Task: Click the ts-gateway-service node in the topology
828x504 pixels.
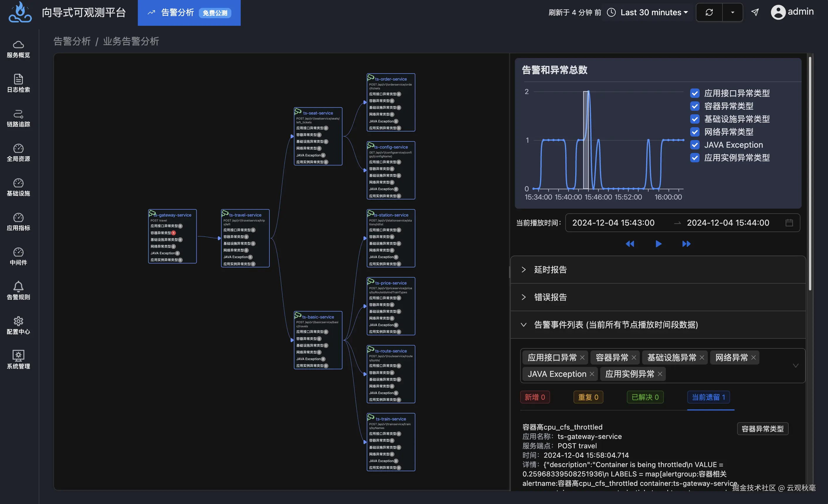Action: click(172, 215)
